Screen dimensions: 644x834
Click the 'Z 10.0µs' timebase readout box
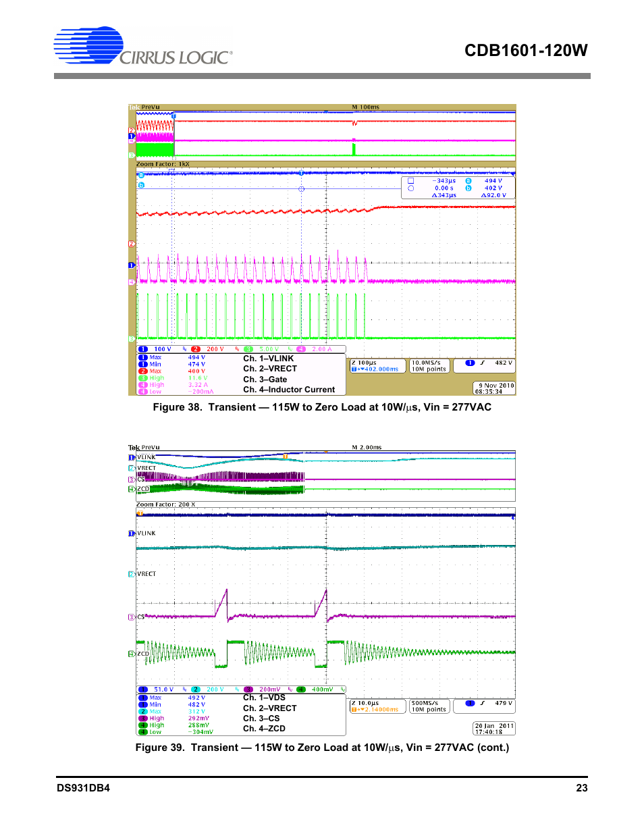(378, 706)
